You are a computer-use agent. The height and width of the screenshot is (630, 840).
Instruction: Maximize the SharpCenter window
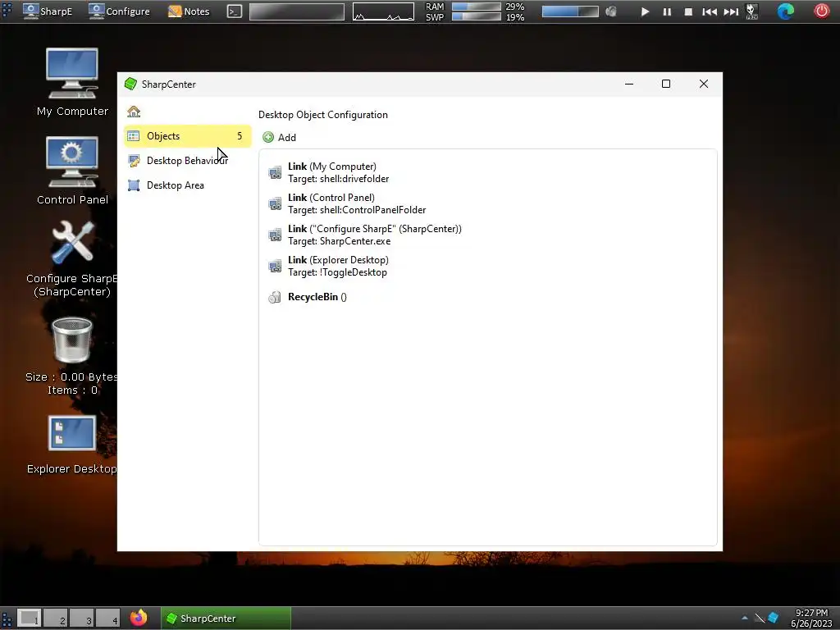coord(666,84)
